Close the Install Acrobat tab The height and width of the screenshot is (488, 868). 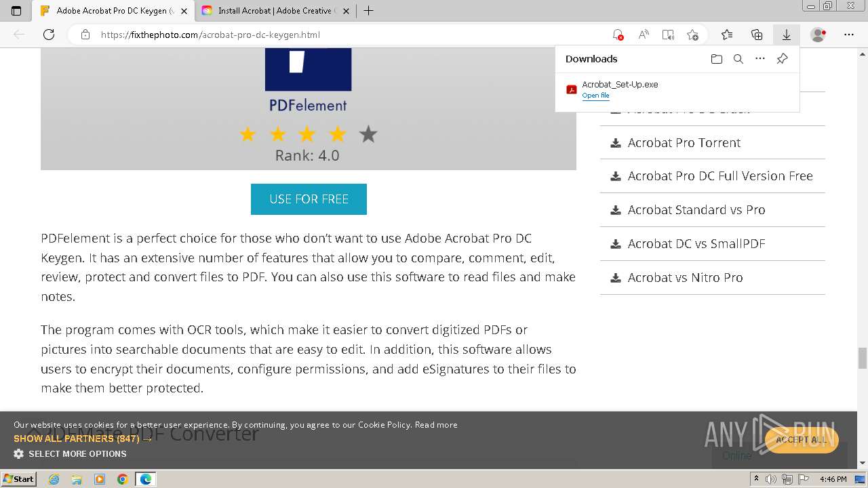[x=346, y=11]
